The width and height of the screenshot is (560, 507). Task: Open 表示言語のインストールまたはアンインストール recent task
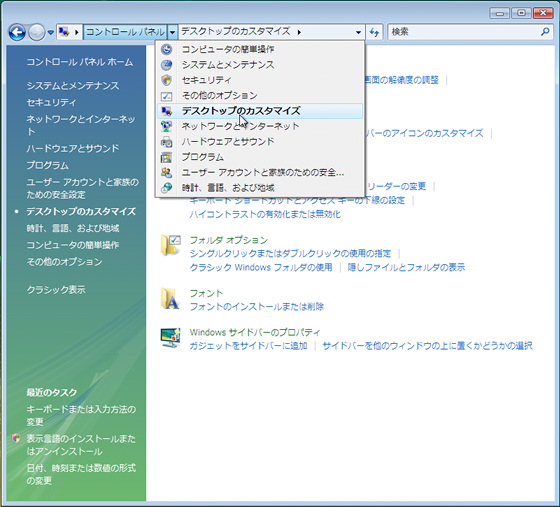pos(81,445)
